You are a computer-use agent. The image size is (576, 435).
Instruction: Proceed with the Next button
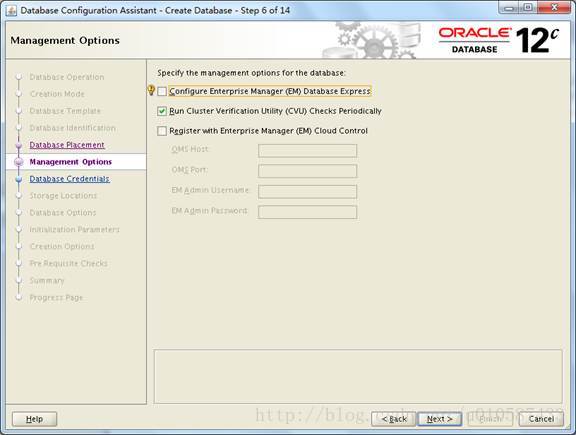coord(439,419)
